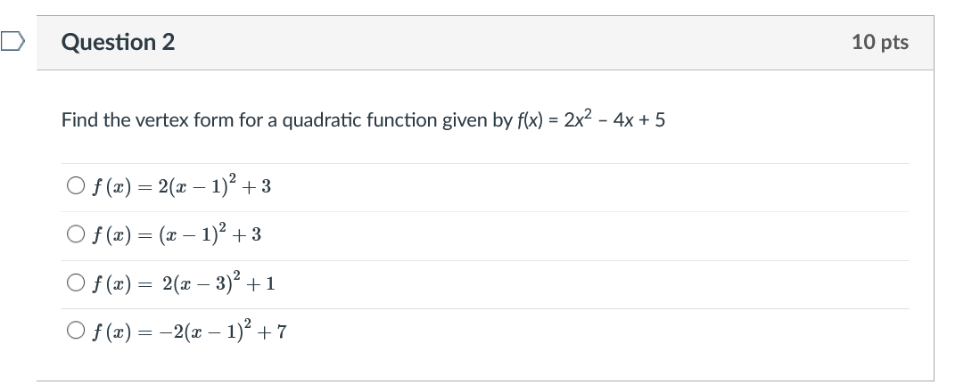Pick radio option −2(x − 1)² + 7
980x385 pixels.
75,330
